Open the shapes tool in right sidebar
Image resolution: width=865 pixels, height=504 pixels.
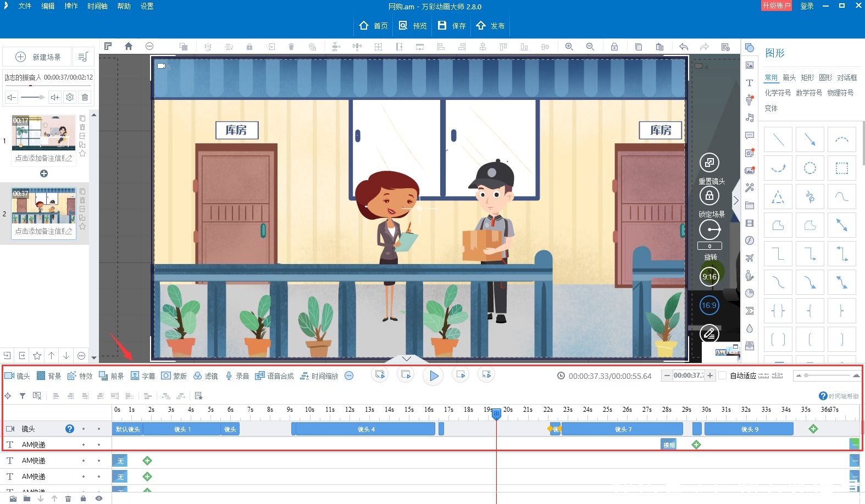[750, 48]
